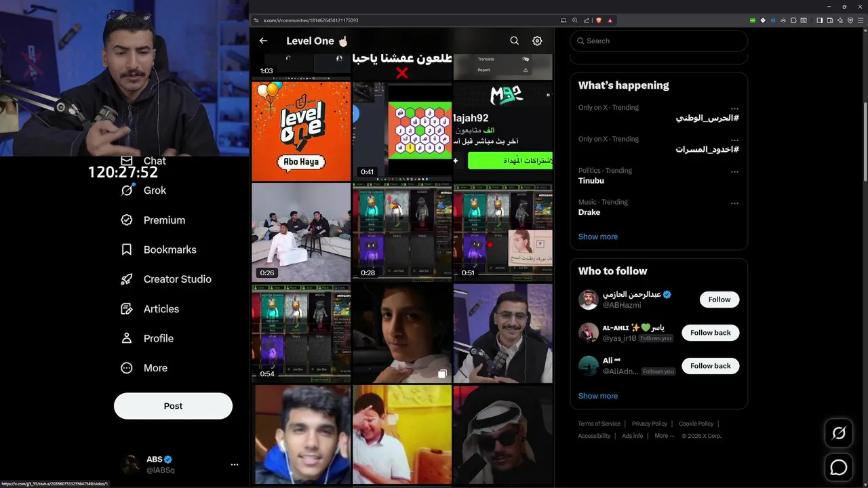Navigate to Articles
The width and height of the screenshot is (868, 488).
[x=161, y=309]
